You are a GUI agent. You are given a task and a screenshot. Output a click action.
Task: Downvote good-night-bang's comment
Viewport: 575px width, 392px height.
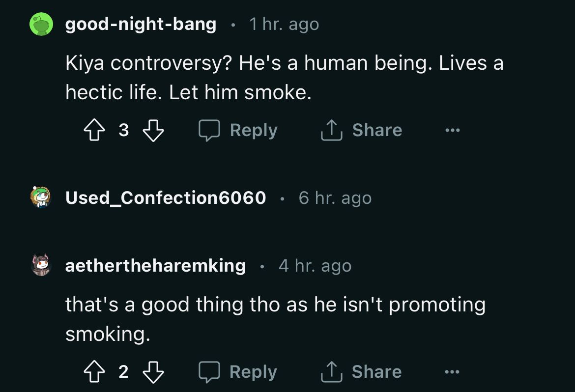(152, 130)
